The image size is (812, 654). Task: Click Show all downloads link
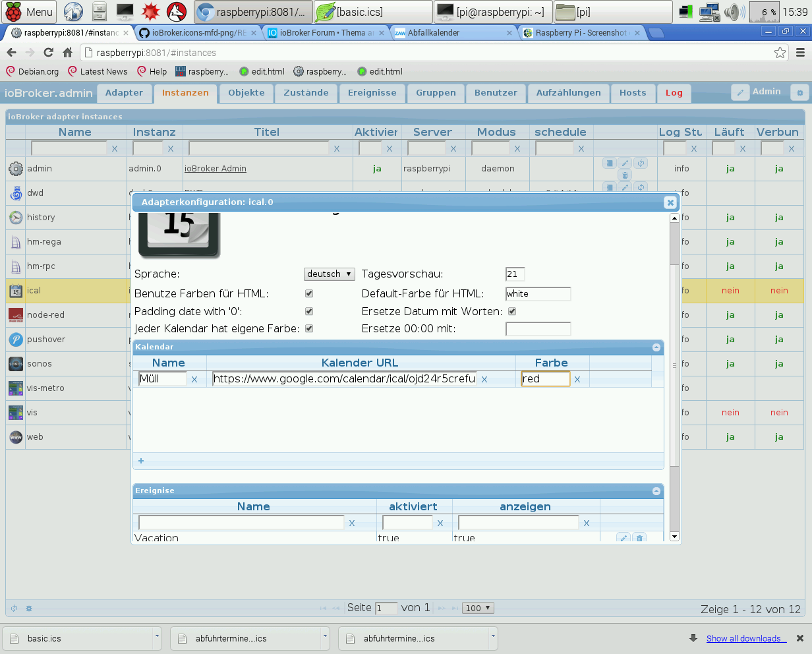[747, 638]
